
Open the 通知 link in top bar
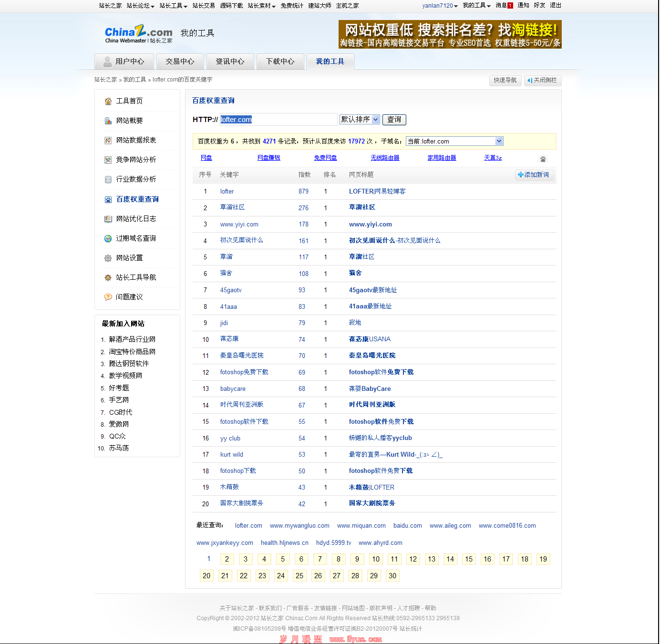[523, 5]
